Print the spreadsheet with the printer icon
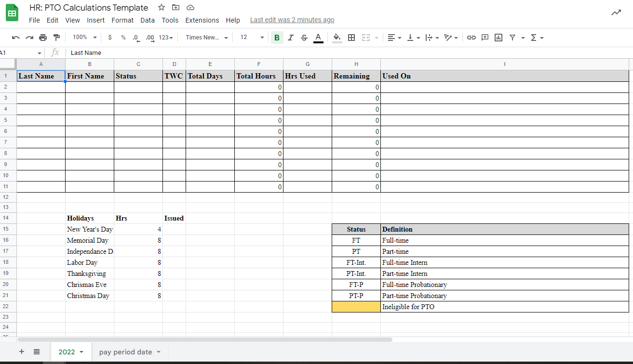Viewport: 633px width, 364px height. pos(43,38)
